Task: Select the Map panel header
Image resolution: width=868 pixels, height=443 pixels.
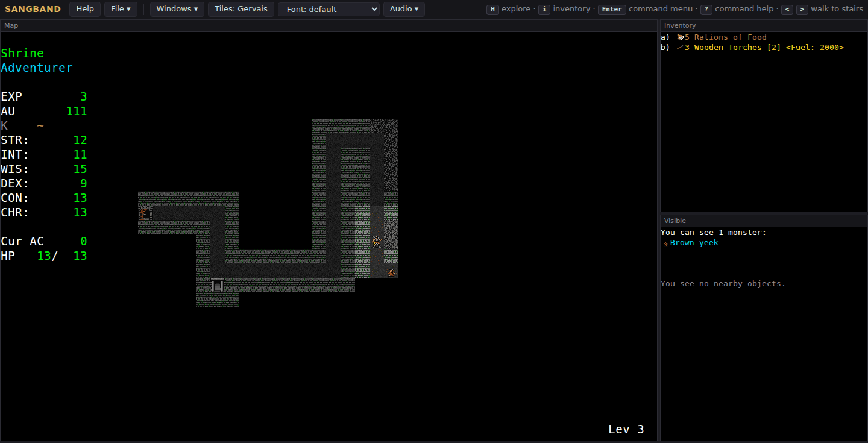Action: click(329, 25)
